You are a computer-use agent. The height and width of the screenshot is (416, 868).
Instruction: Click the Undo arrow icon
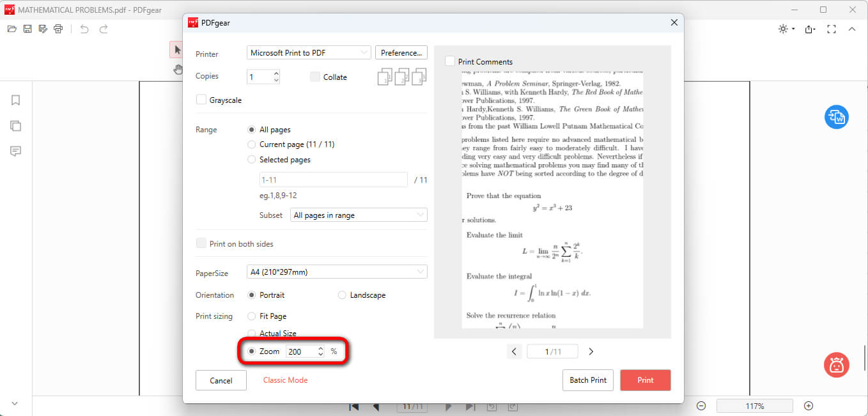point(84,29)
